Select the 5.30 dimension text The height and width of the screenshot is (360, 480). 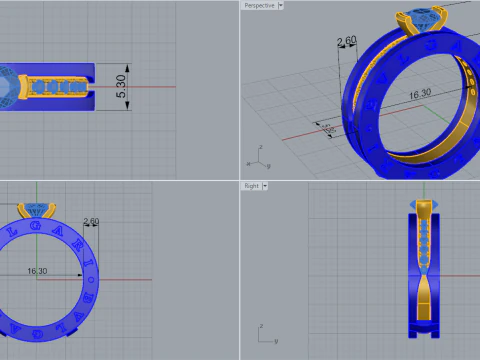pyautogui.click(x=121, y=86)
